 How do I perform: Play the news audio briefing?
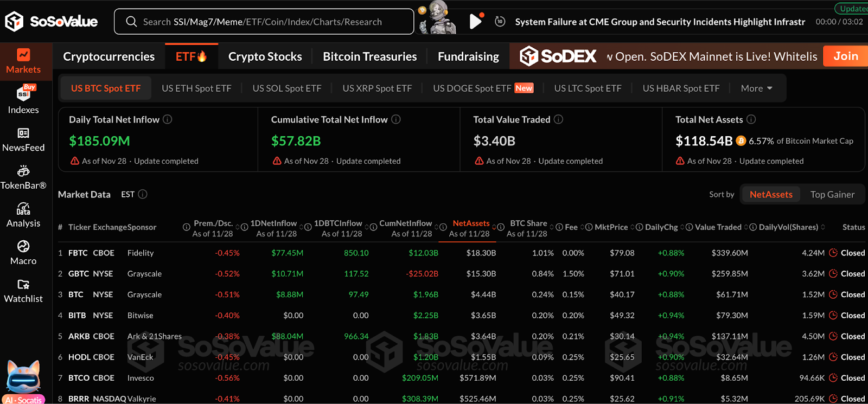475,22
